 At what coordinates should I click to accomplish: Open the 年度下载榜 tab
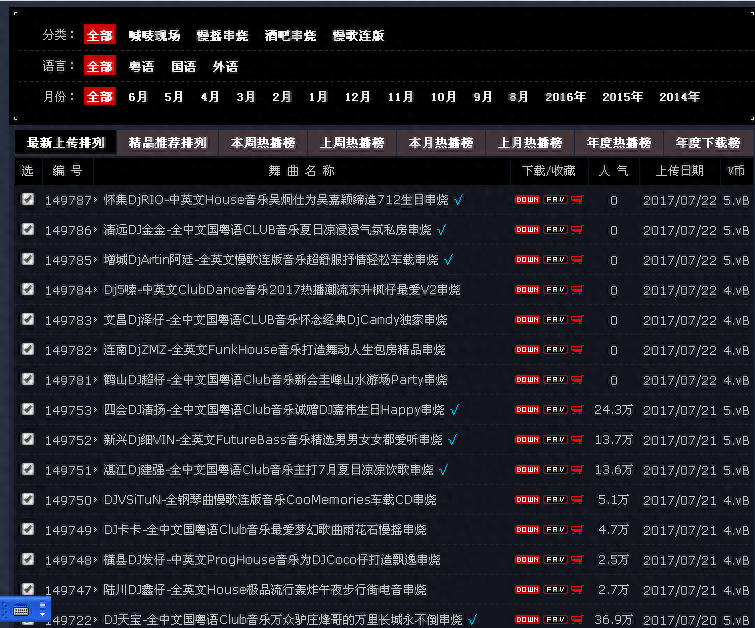coord(708,143)
